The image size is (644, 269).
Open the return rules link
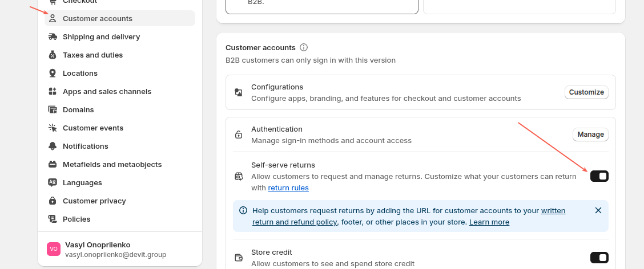click(288, 188)
